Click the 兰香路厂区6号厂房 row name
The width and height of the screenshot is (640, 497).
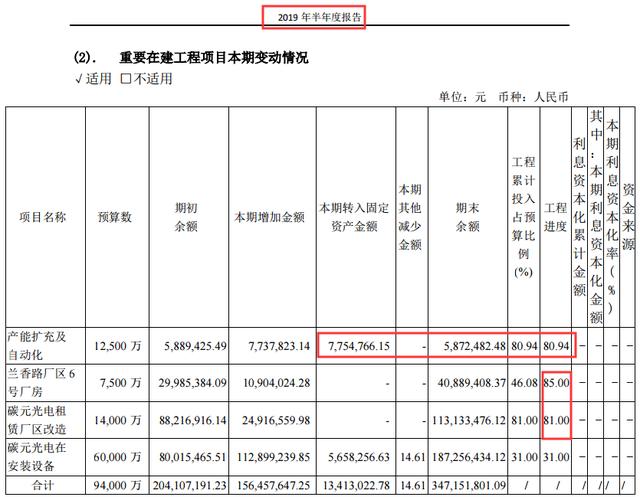41,383
